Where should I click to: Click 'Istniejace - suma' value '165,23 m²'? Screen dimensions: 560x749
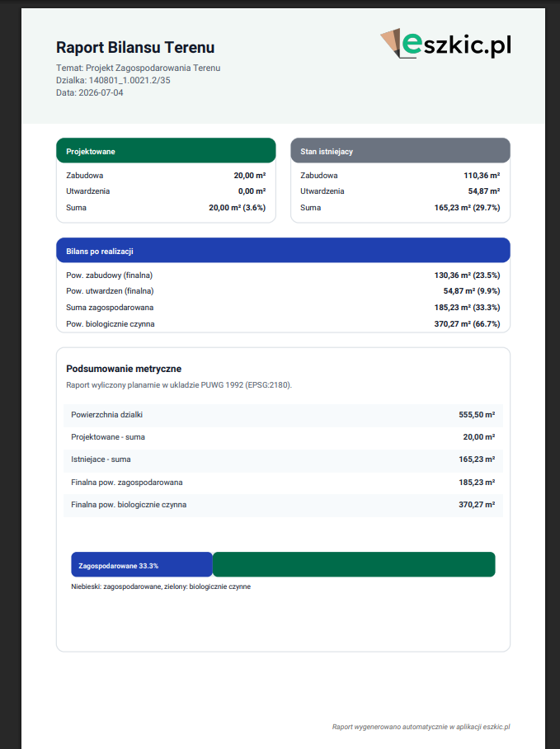(477, 459)
